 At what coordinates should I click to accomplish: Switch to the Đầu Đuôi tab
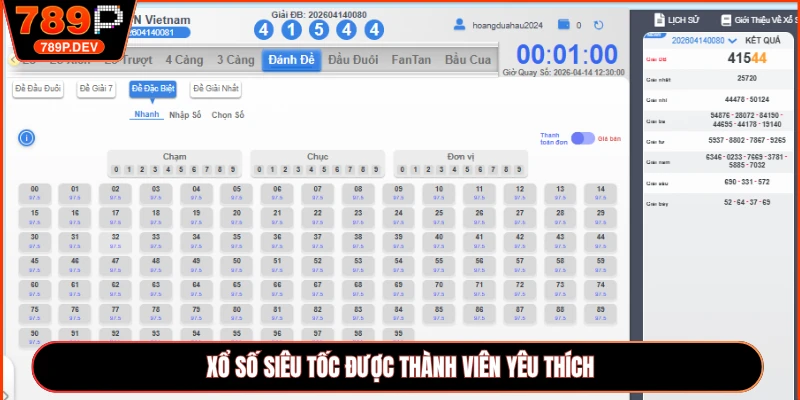pos(353,60)
